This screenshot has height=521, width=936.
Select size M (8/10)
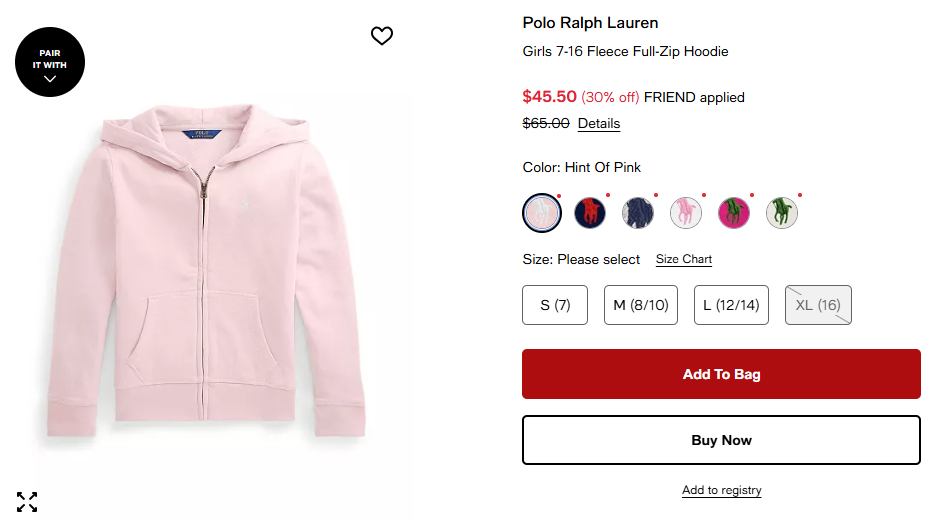coord(641,305)
